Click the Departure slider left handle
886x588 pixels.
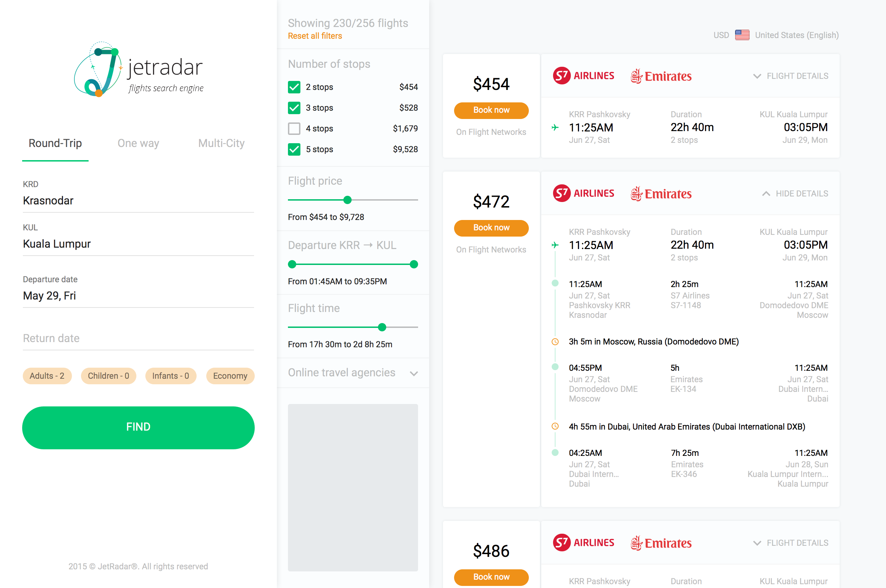coord(292,264)
